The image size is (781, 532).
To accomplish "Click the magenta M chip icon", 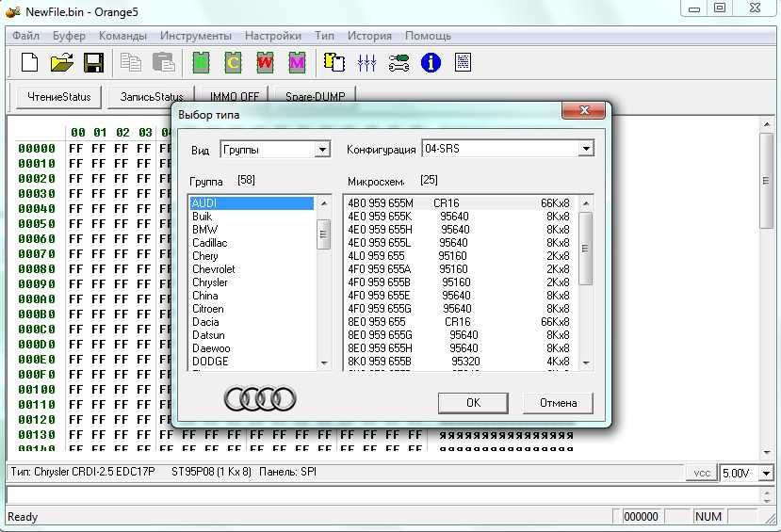I will [x=297, y=63].
